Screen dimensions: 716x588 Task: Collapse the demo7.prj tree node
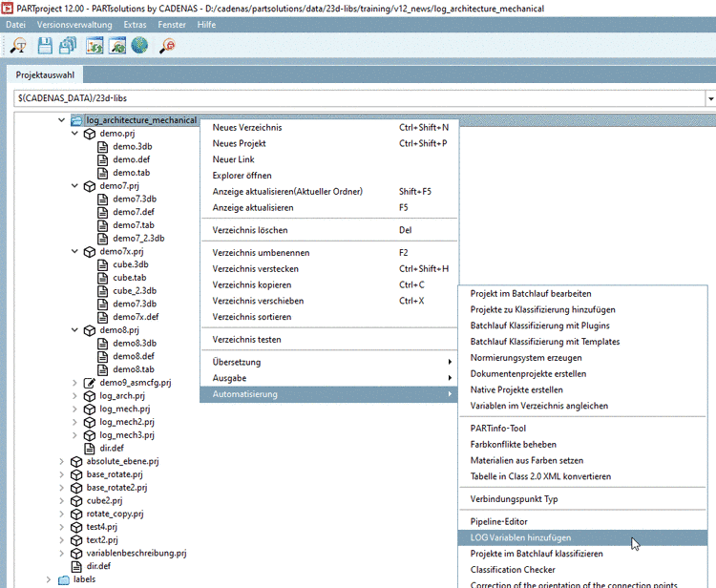pos(74,186)
